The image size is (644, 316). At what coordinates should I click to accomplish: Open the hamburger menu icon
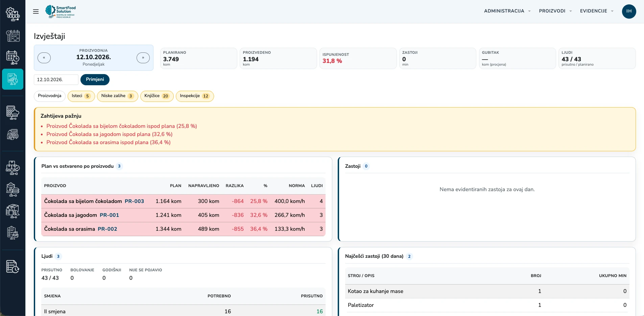click(36, 12)
